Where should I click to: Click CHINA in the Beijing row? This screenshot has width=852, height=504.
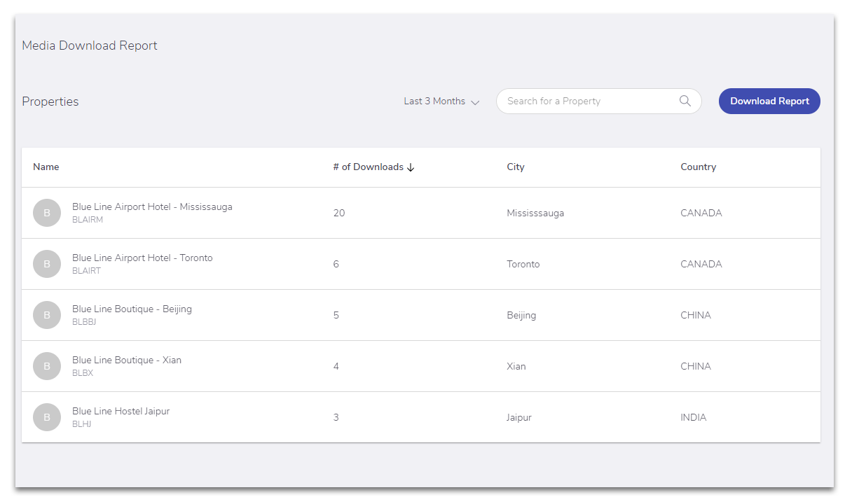(696, 315)
